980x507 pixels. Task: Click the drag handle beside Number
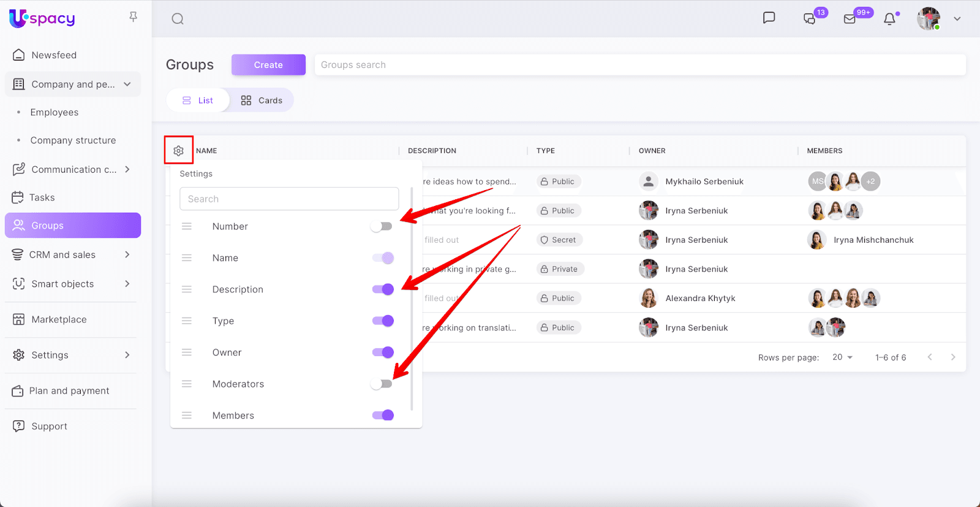pos(187,227)
